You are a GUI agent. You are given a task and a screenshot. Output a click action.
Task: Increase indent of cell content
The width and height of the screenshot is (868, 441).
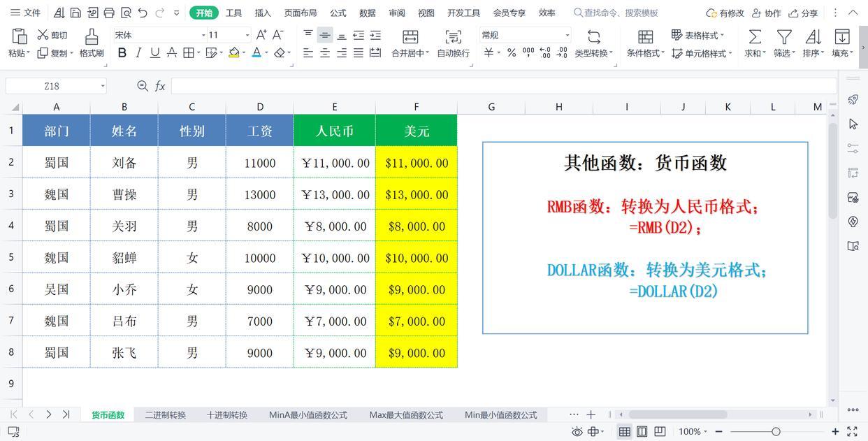[375, 35]
